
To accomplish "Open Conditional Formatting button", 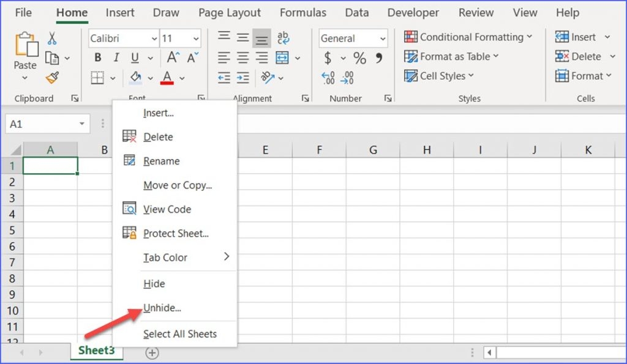I will click(468, 37).
